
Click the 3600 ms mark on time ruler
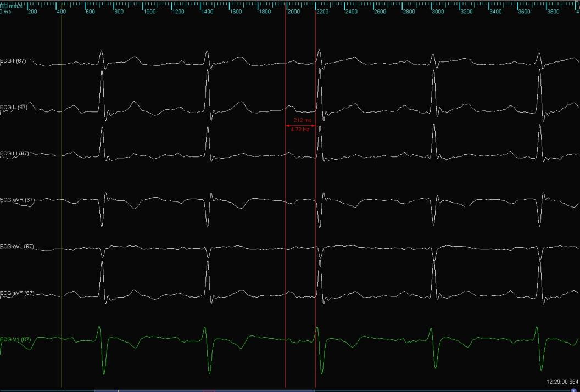524,12
